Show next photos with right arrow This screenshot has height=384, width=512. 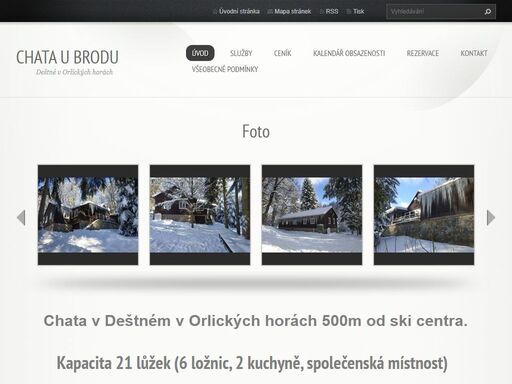coord(491,218)
